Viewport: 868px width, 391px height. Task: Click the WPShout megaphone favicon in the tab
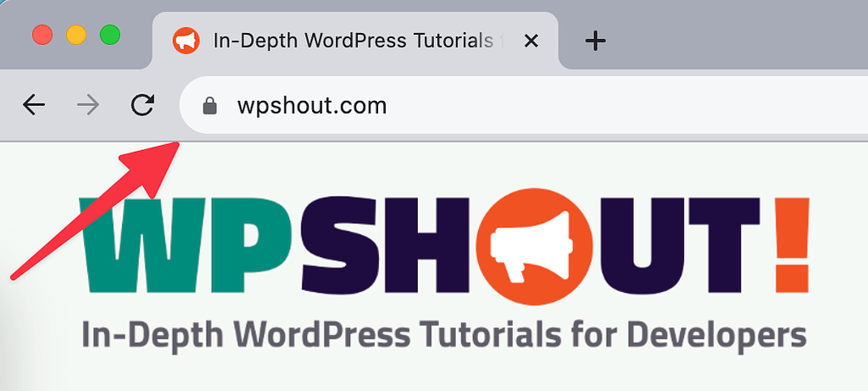point(186,41)
